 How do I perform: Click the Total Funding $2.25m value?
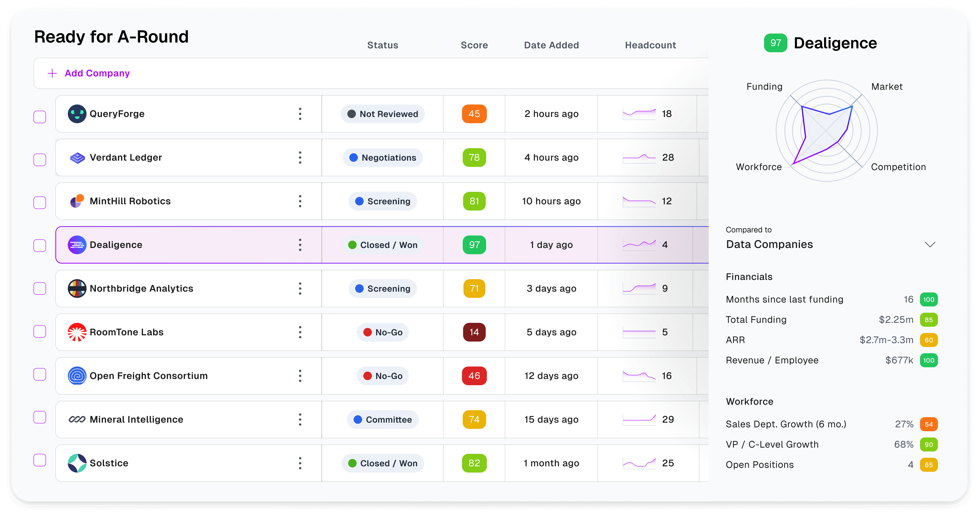click(x=896, y=319)
